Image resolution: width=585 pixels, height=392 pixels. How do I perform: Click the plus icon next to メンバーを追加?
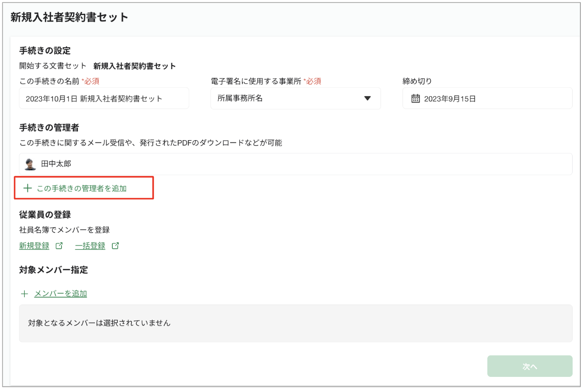[x=24, y=293]
